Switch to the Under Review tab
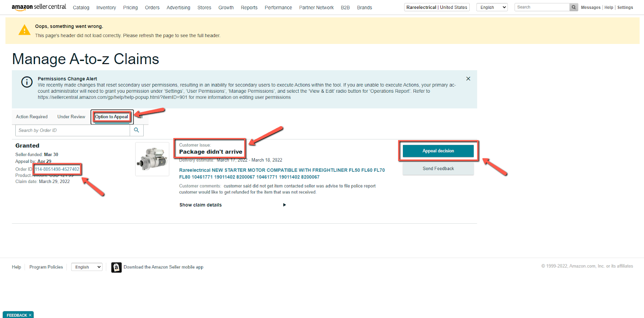644x318 pixels. tap(71, 117)
